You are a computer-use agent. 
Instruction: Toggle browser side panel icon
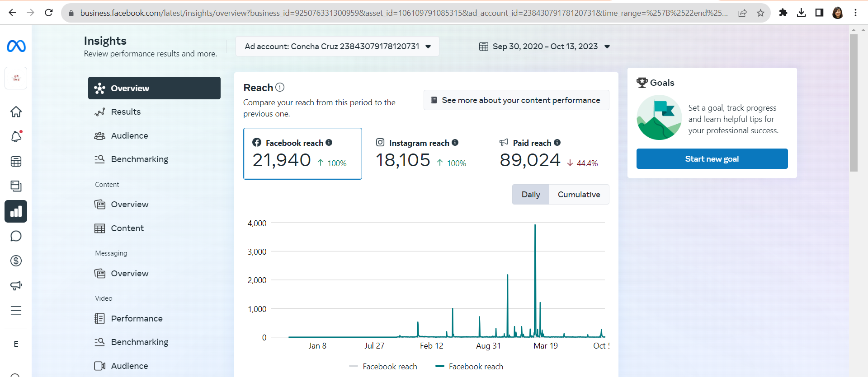pyautogui.click(x=819, y=13)
